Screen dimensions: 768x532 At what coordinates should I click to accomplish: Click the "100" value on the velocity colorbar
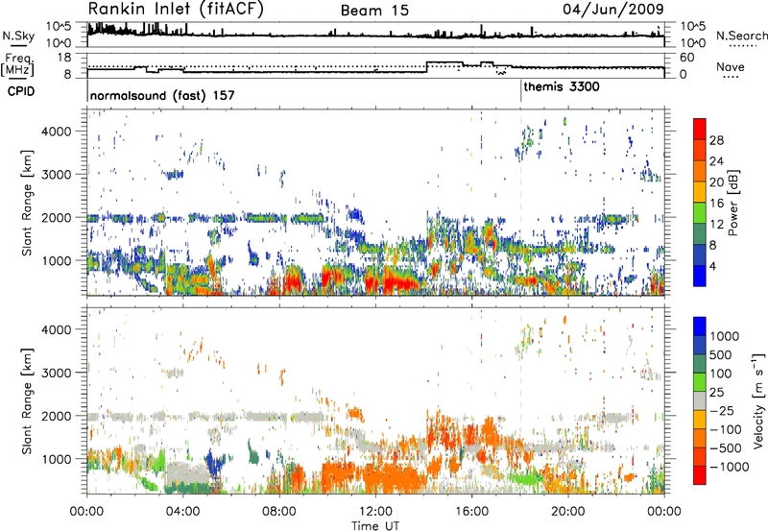click(x=721, y=374)
